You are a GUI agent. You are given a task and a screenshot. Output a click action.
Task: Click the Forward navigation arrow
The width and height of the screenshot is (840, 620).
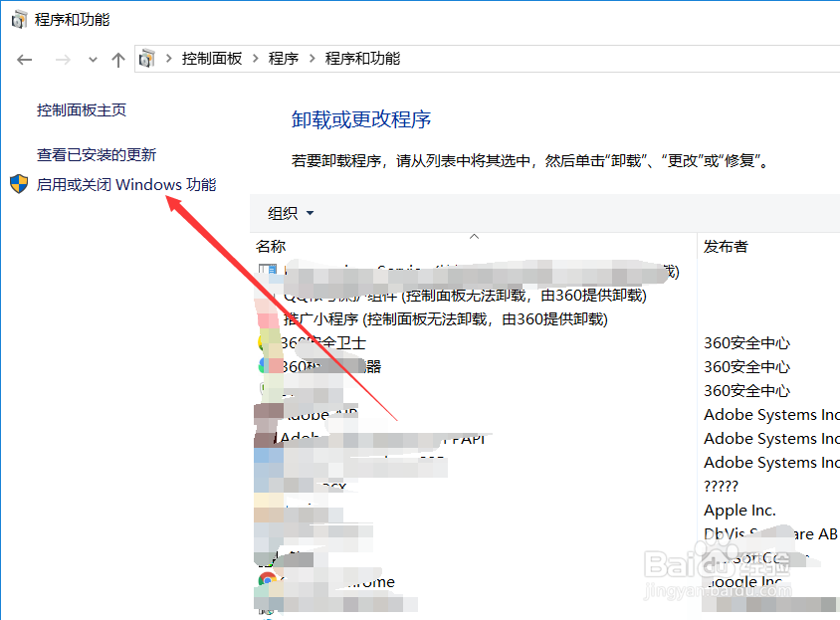pyautogui.click(x=63, y=60)
